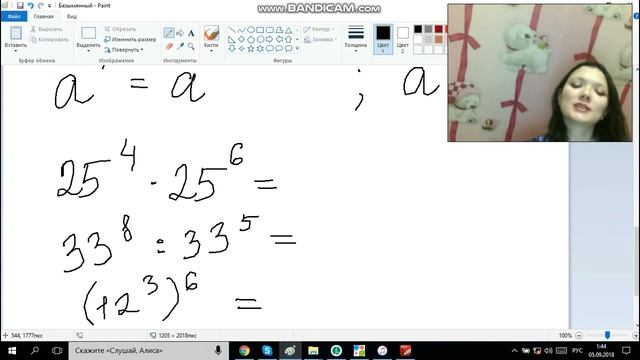Open the Вставить dropdown arrow

(16, 51)
